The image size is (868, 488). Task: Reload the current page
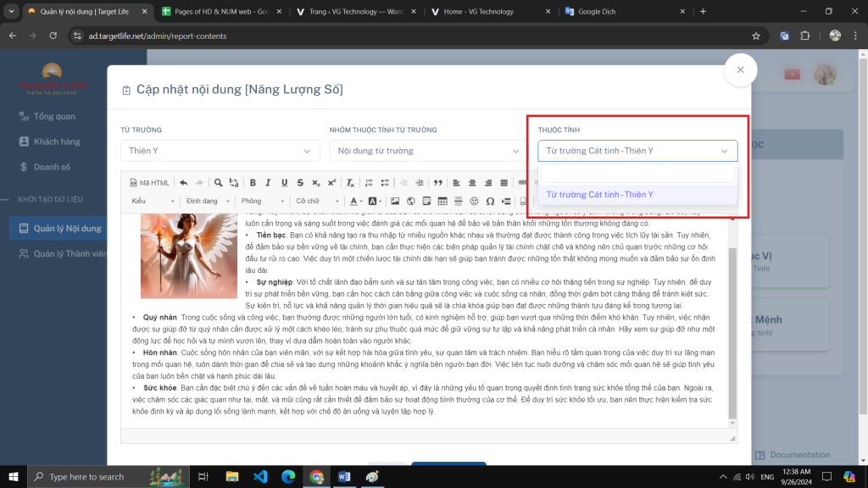pyautogui.click(x=53, y=36)
